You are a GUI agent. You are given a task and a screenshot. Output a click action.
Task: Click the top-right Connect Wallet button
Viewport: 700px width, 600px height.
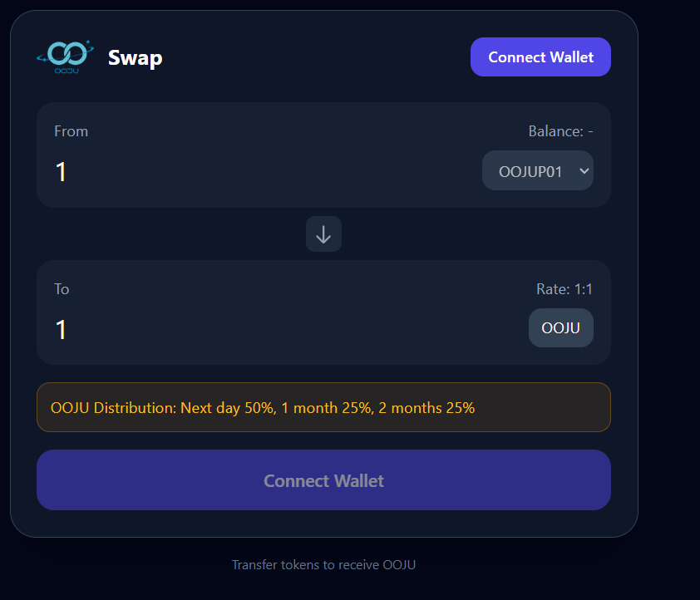[x=540, y=57]
